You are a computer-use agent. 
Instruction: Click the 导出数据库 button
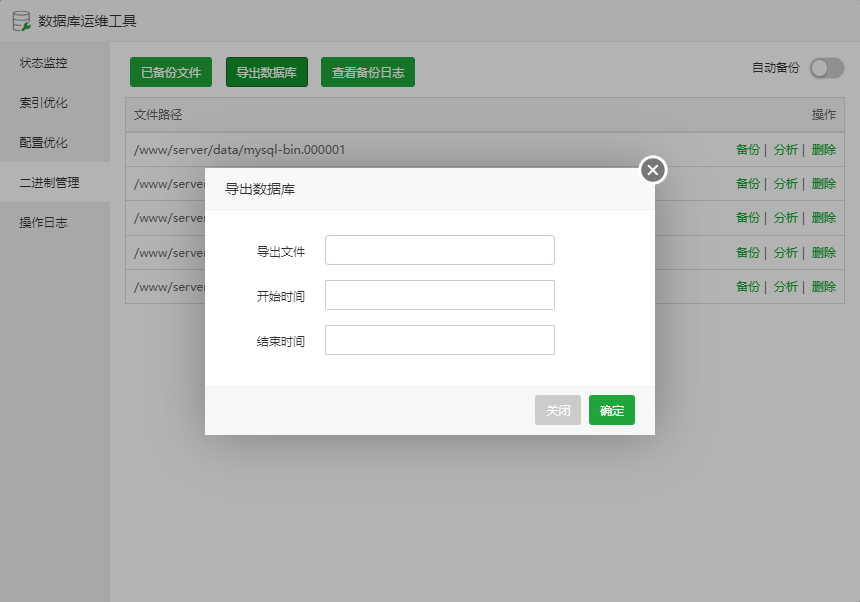coord(267,72)
